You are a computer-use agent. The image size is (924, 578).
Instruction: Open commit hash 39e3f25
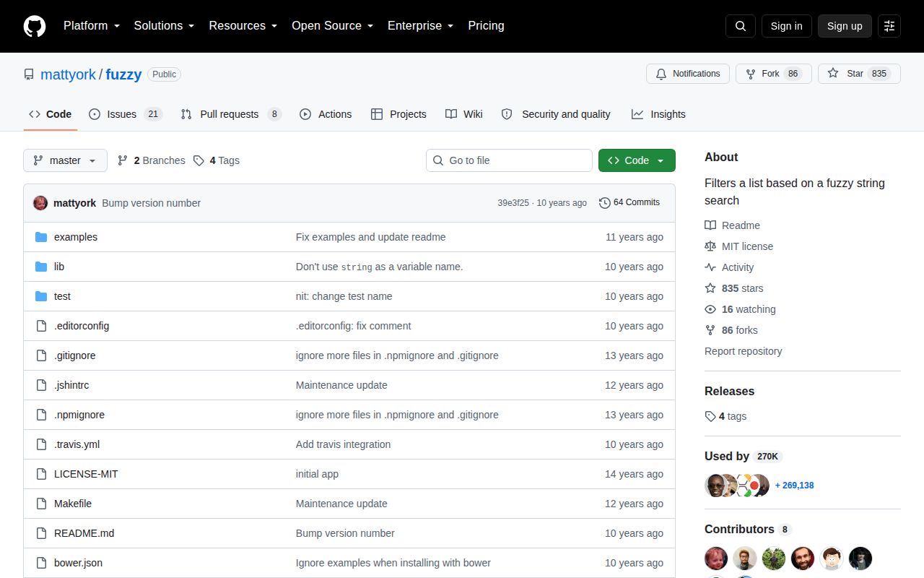coord(513,203)
